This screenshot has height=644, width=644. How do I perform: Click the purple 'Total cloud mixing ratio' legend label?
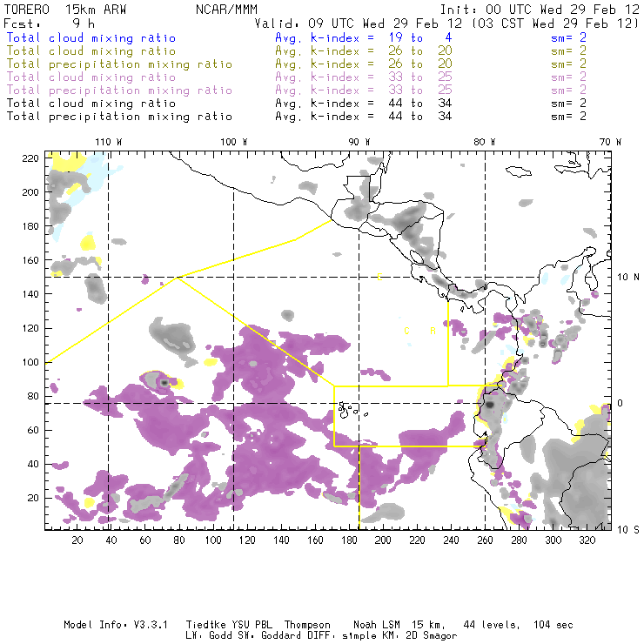[x=91, y=77]
